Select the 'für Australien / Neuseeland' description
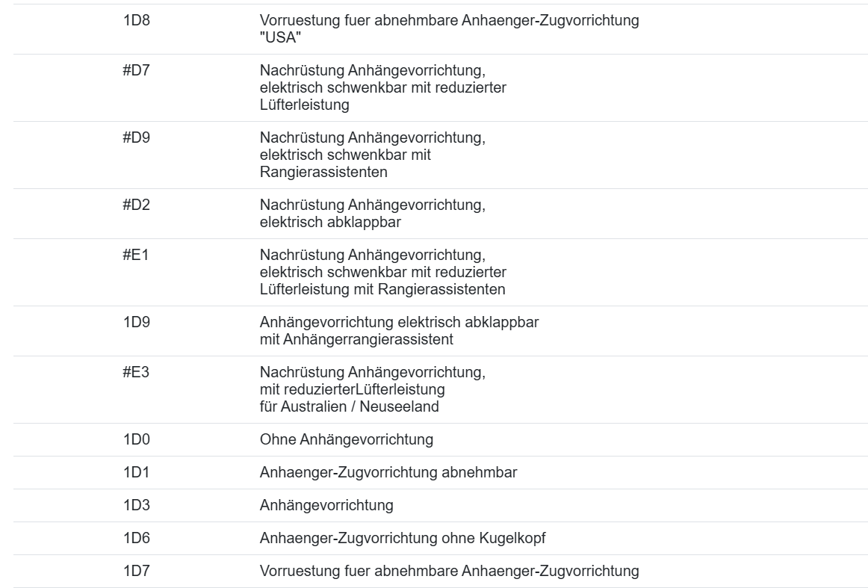 point(373,390)
